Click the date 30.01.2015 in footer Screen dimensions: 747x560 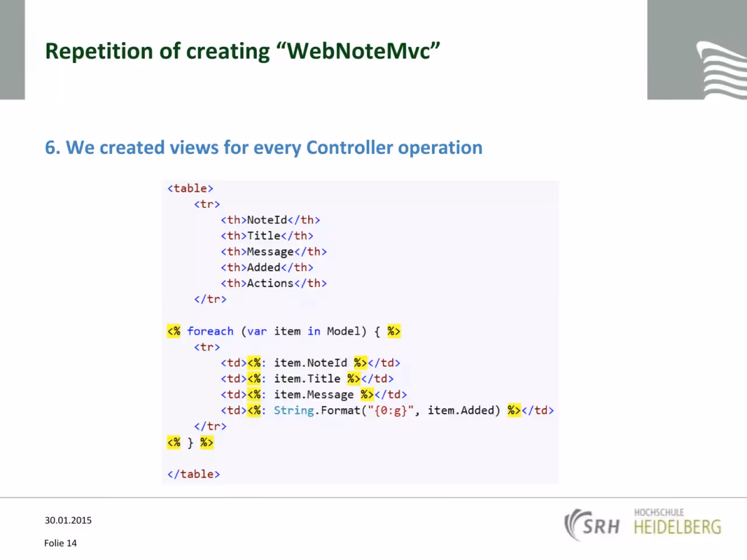pyautogui.click(x=68, y=520)
